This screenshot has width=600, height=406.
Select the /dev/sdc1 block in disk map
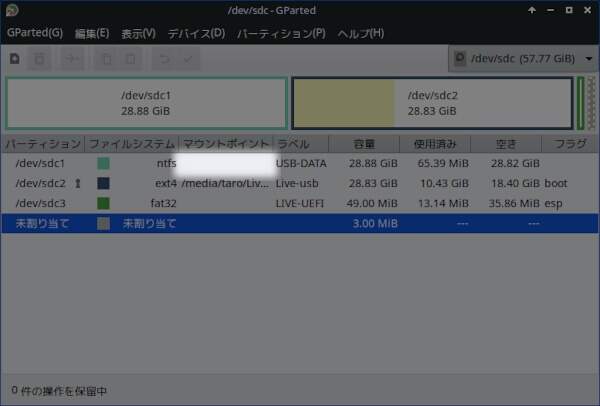pyautogui.click(x=146, y=103)
